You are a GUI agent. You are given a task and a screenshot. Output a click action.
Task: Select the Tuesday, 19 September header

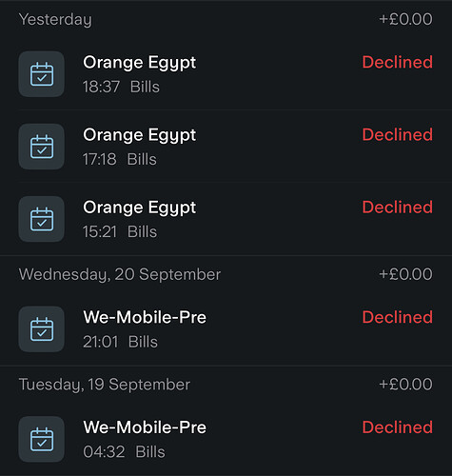pos(105,385)
